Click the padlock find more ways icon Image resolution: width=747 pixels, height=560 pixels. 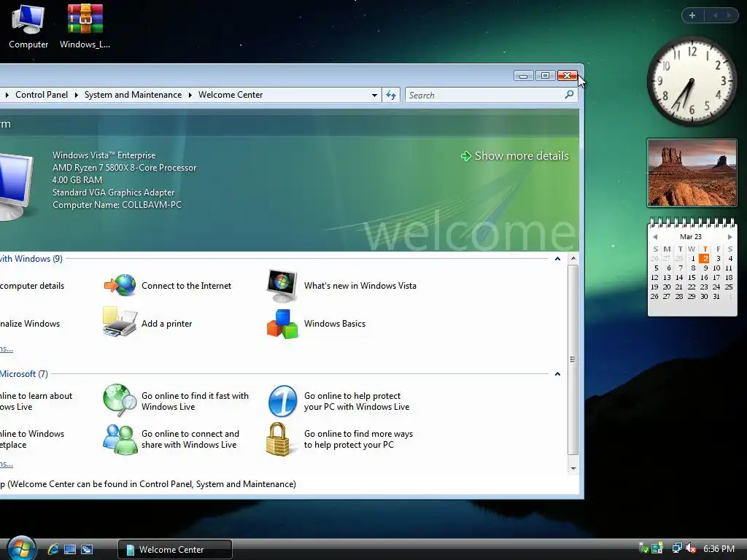[x=278, y=439]
